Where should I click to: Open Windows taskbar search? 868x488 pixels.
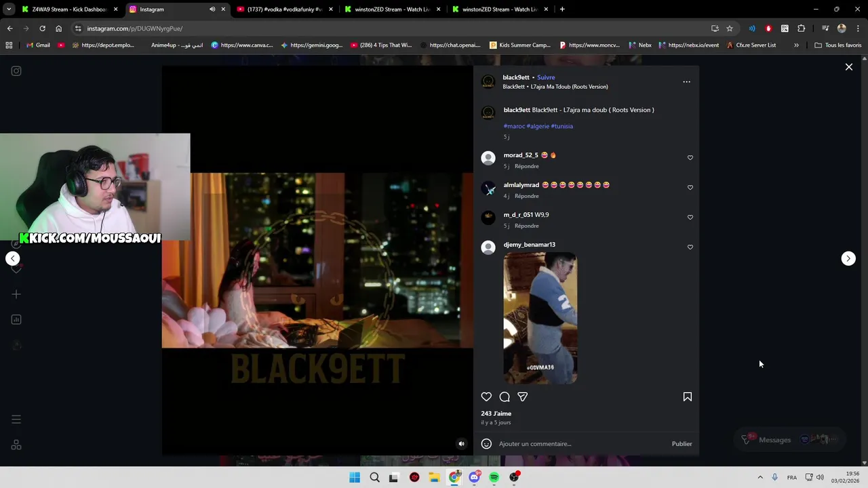pyautogui.click(x=374, y=477)
